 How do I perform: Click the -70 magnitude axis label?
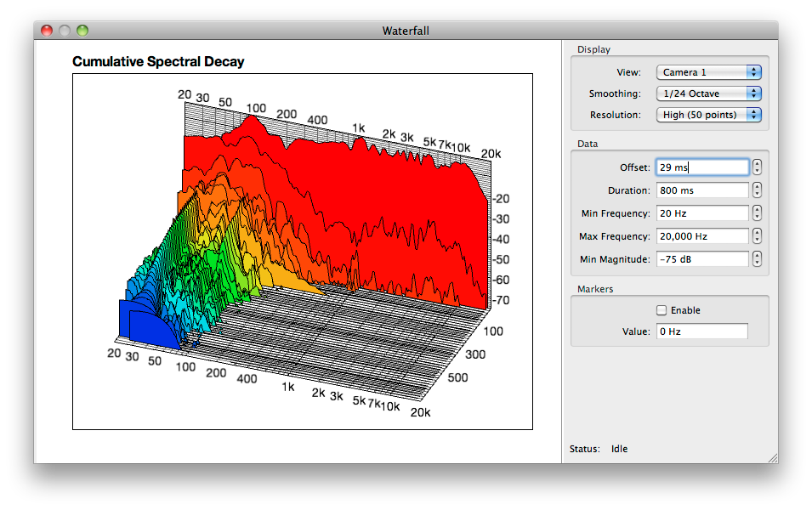(501, 300)
